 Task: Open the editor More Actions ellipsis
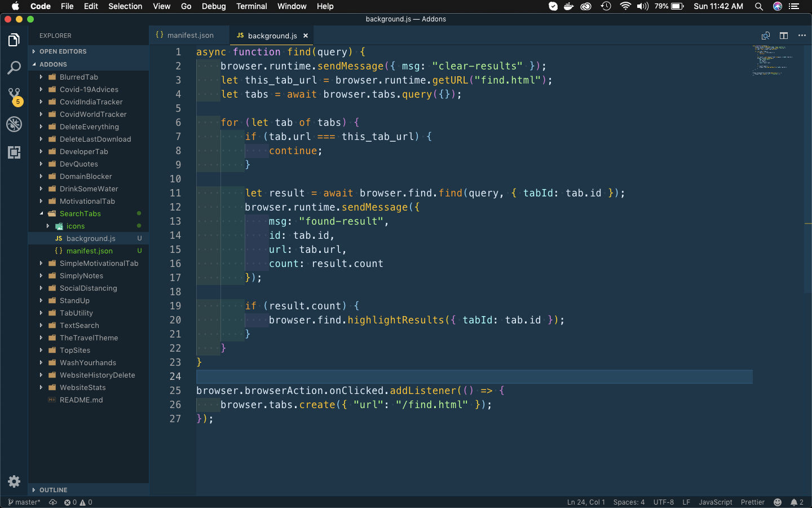pos(802,36)
